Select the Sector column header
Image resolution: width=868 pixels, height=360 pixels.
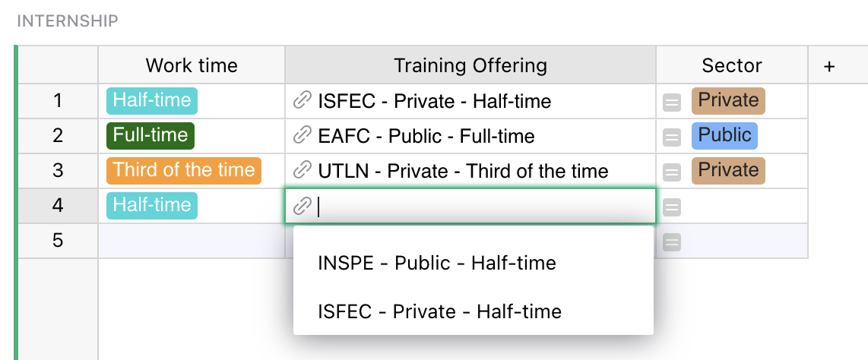(731, 65)
